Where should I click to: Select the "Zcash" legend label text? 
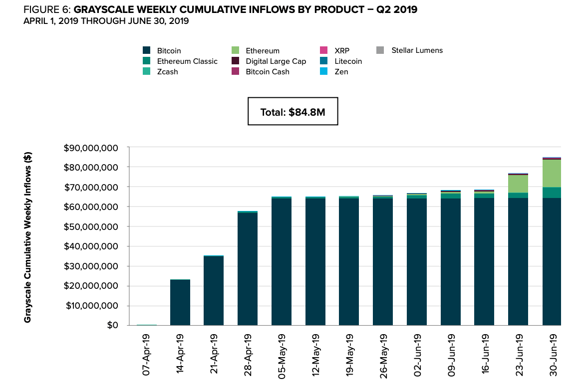167,71
